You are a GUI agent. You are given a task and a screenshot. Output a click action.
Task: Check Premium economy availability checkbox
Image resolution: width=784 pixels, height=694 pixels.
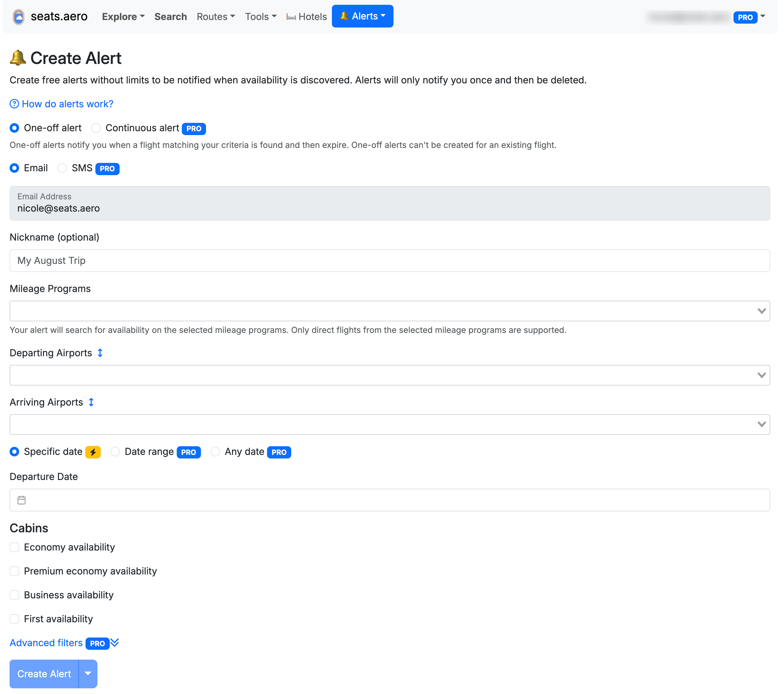15,571
